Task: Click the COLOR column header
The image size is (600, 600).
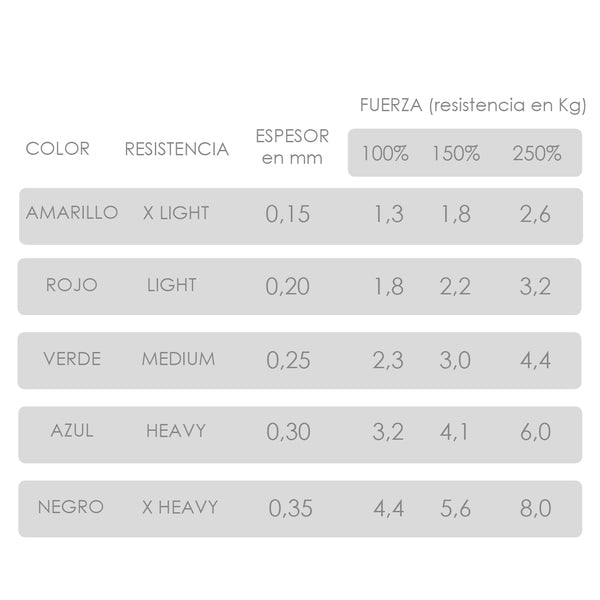Action: (x=57, y=148)
